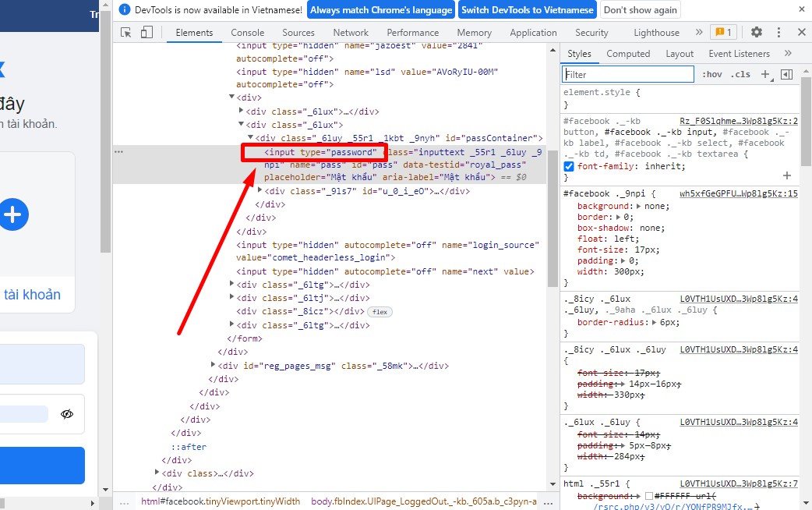The width and height of the screenshot is (812, 510).
Task: Activate the inspect element picker icon
Action: 125,32
